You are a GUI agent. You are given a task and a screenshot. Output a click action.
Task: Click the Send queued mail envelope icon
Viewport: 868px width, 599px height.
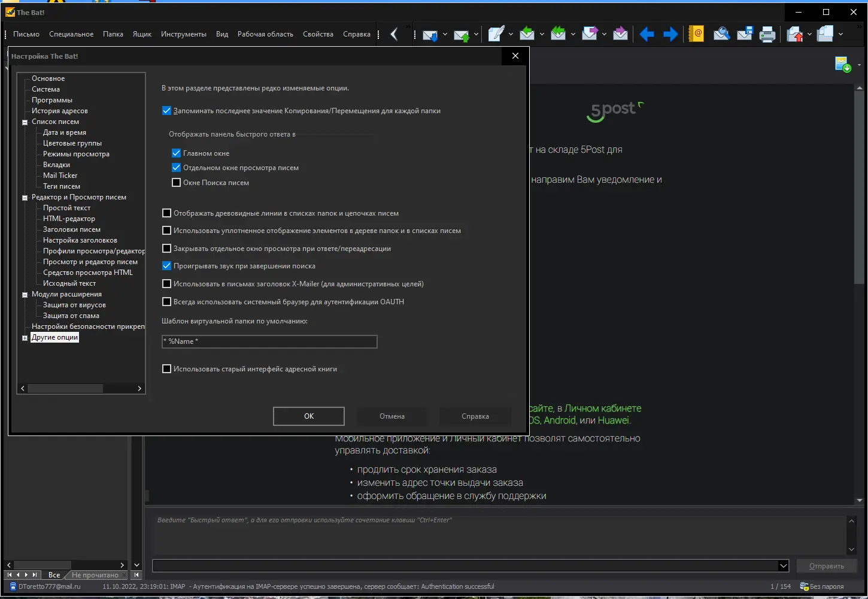pyautogui.click(x=462, y=35)
